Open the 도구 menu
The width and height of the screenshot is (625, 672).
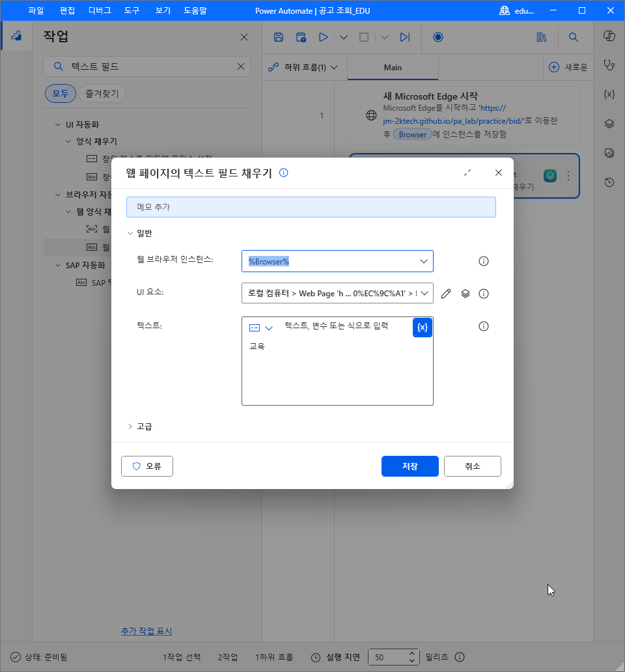(x=132, y=10)
